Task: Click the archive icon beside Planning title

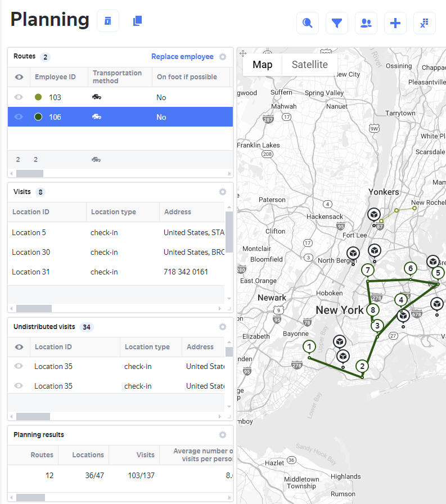Action: pyautogui.click(x=108, y=21)
